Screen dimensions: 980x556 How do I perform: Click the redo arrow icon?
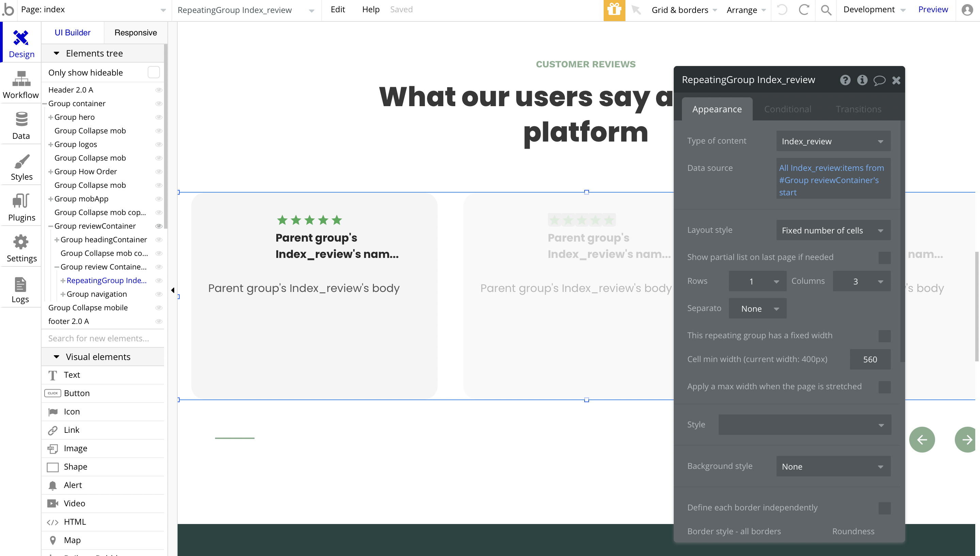(x=804, y=10)
